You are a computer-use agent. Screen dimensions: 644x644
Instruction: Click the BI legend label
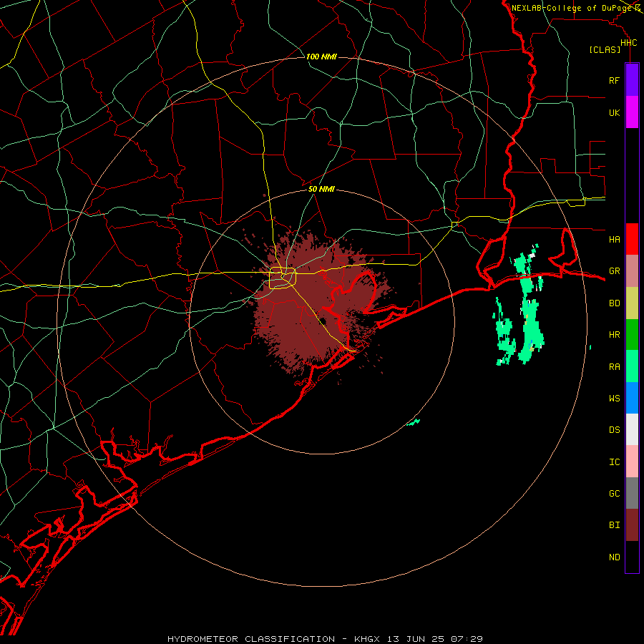[614, 525]
